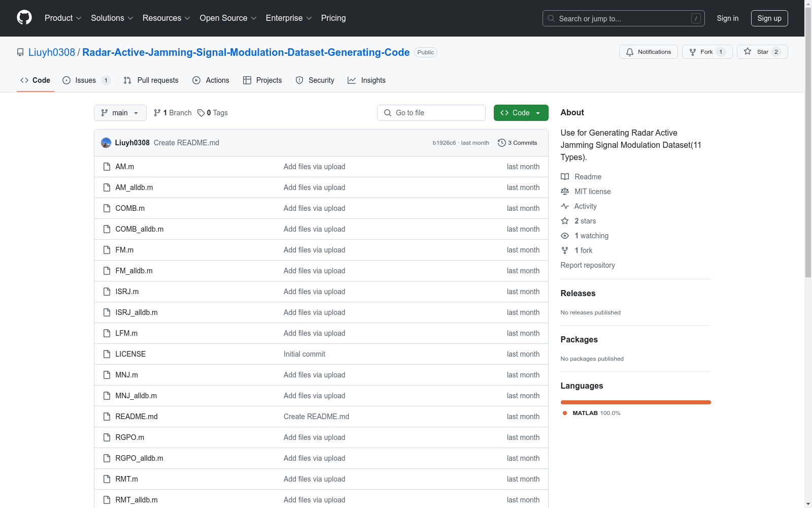Open the b1926c6 commit hash
This screenshot has height=508, width=812.
point(444,143)
